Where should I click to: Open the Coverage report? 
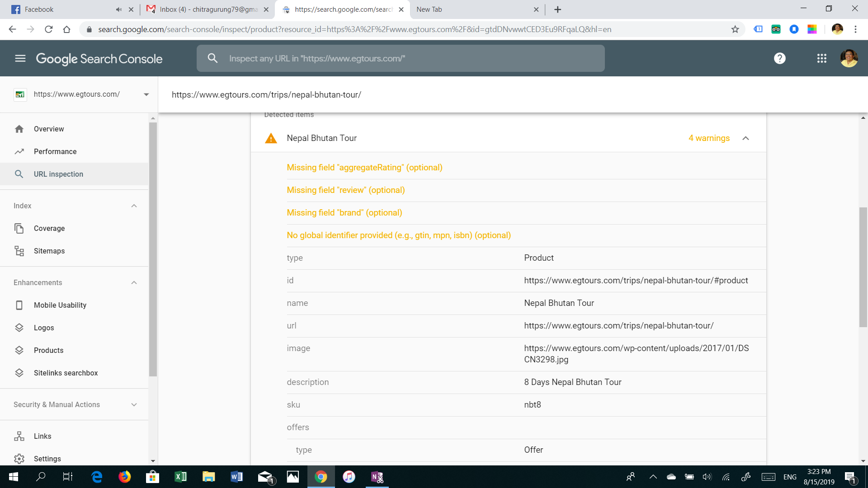(x=74, y=228)
